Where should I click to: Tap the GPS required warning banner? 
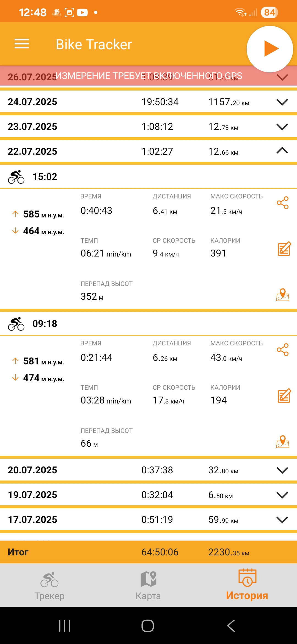pos(148,76)
